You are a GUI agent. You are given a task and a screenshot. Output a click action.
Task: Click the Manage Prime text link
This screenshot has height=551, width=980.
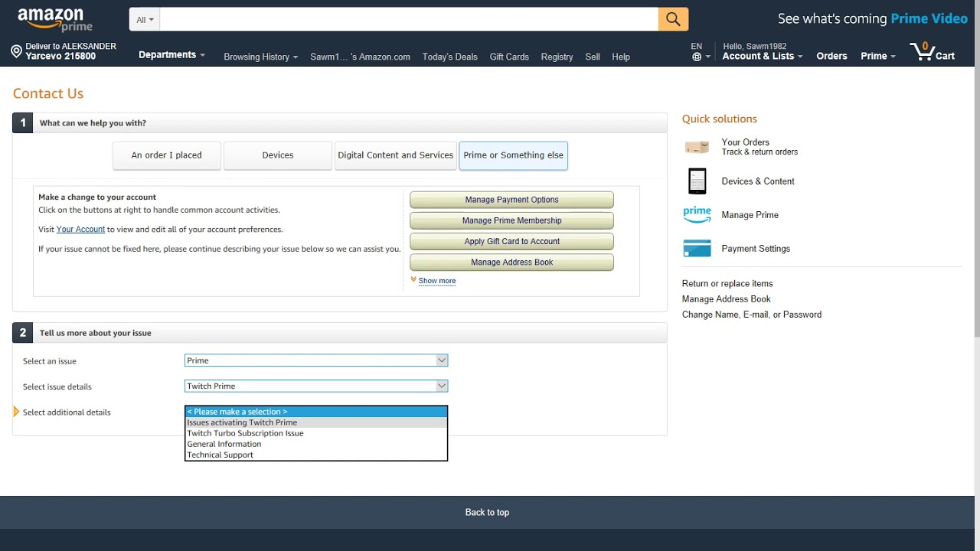tap(750, 215)
